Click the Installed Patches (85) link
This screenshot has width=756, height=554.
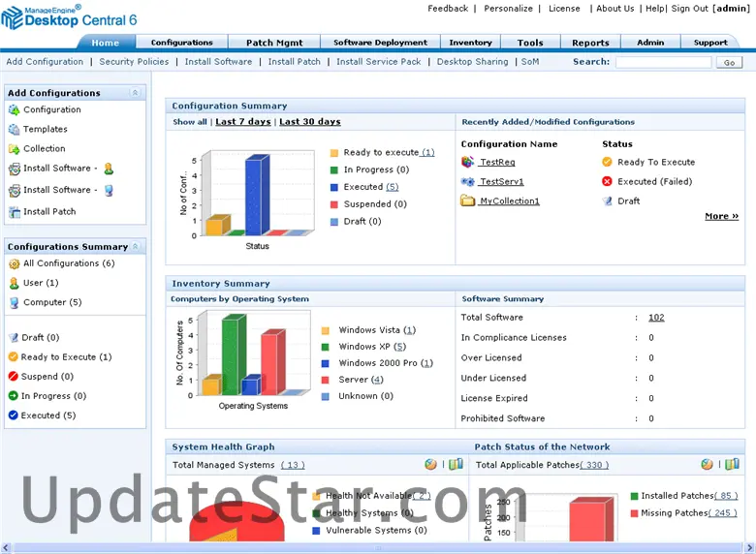tap(726, 496)
